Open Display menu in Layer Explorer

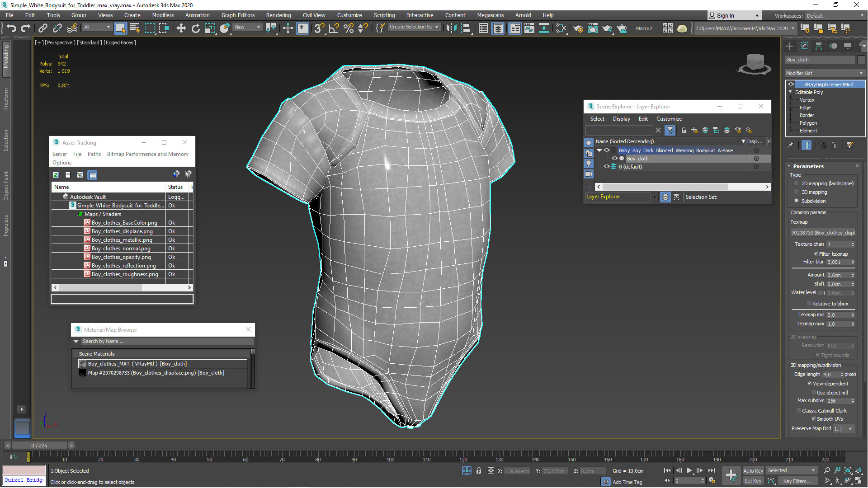(x=621, y=119)
